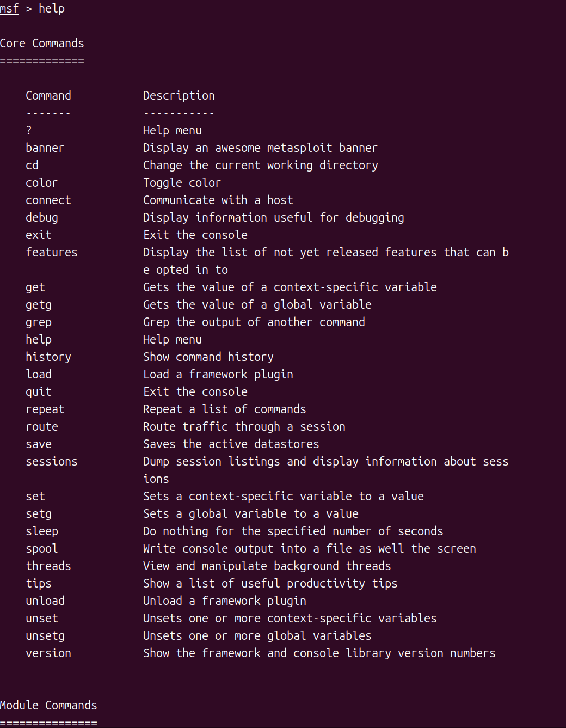Click the 'sessions' command name

pyautogui.click(x=52, y=462)
